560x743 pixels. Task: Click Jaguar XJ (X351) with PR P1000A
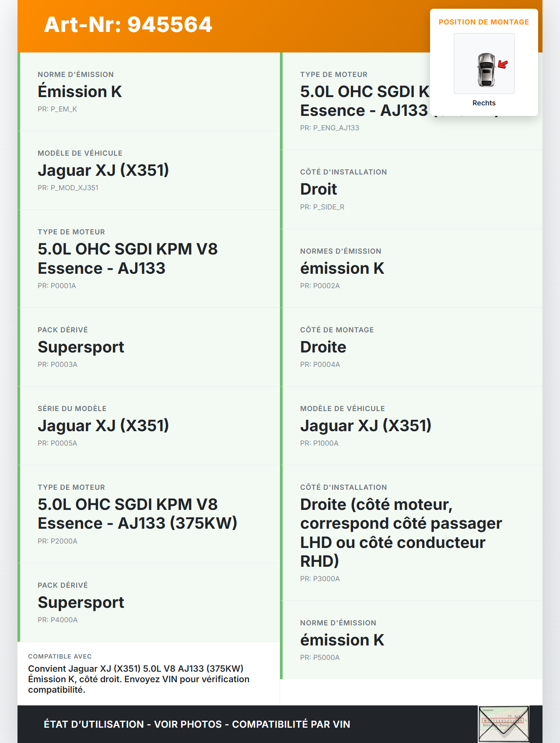tap(366, 426)
